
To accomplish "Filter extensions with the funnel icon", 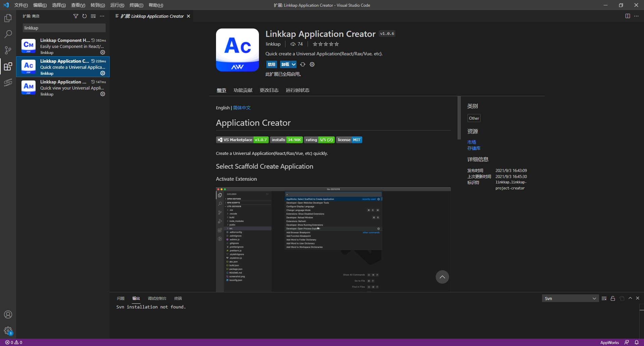I will tap(76, 16).
